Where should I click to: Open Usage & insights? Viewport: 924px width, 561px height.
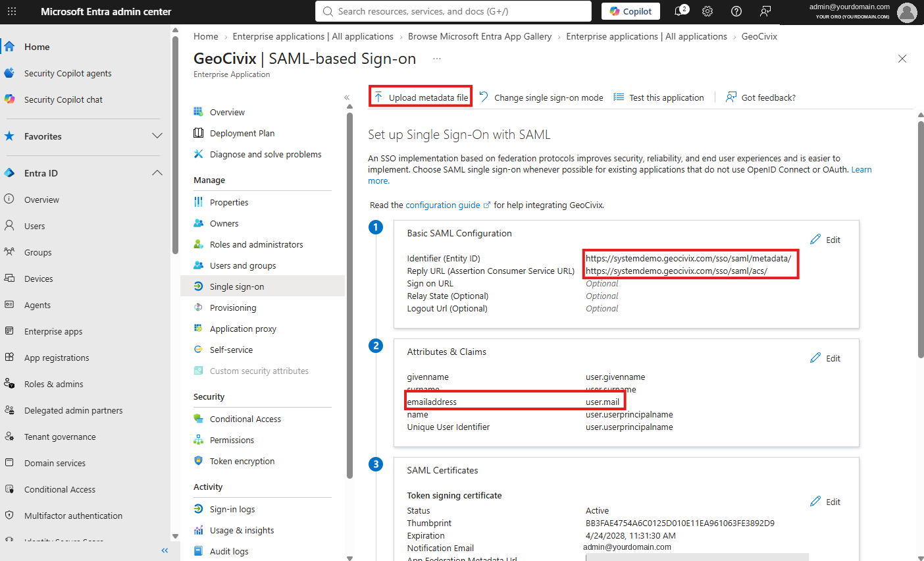point(242,530)
